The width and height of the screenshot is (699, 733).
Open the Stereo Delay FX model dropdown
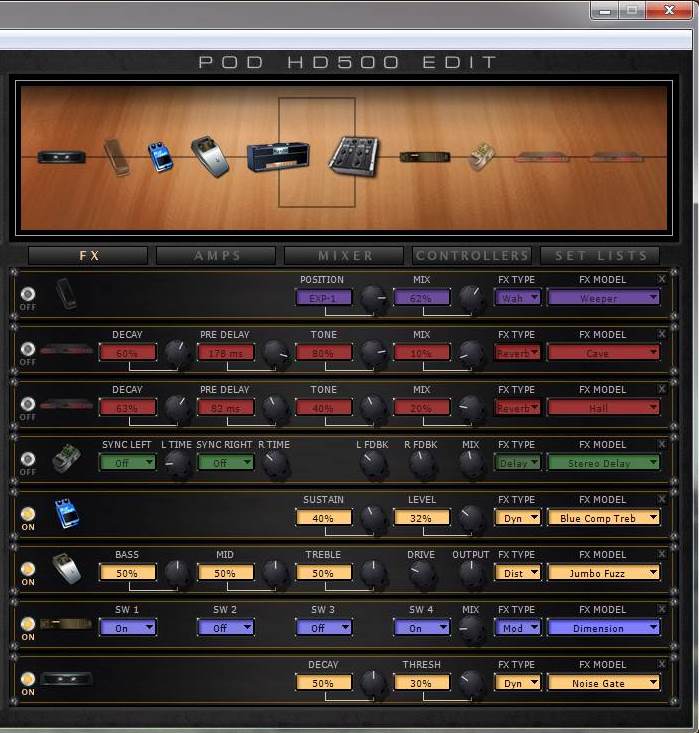[x=604, y=463]
